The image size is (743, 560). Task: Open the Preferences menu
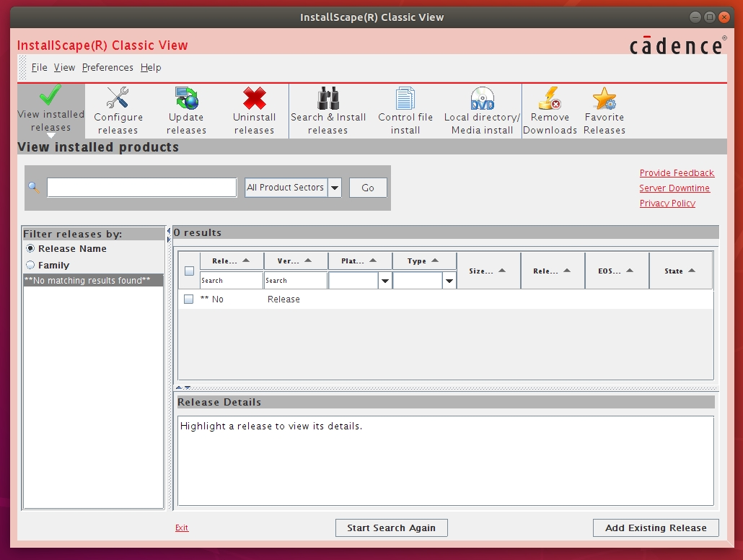click(x=107, y=67)
